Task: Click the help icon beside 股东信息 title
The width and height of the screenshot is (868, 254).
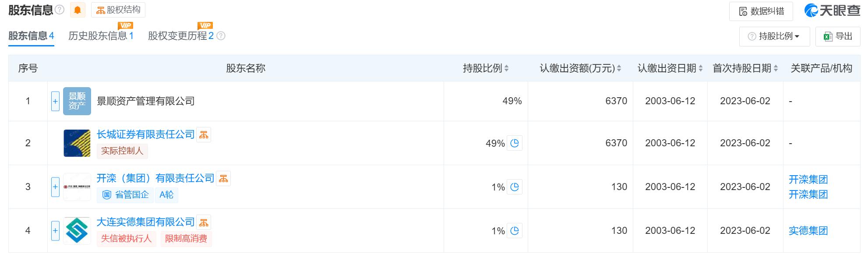Action: pyautogui.click(x=60, y=10)
